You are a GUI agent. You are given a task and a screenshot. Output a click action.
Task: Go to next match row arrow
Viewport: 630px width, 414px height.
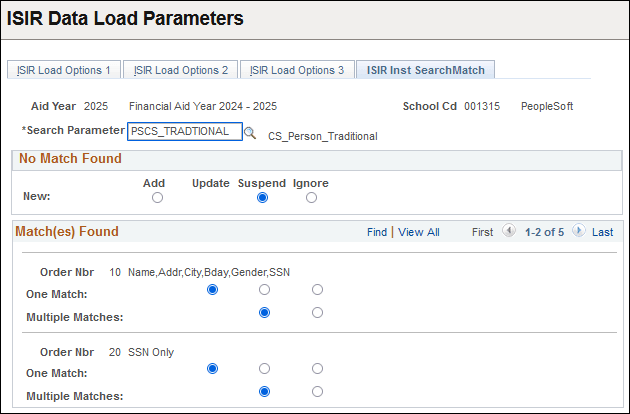tap(579, 231)
